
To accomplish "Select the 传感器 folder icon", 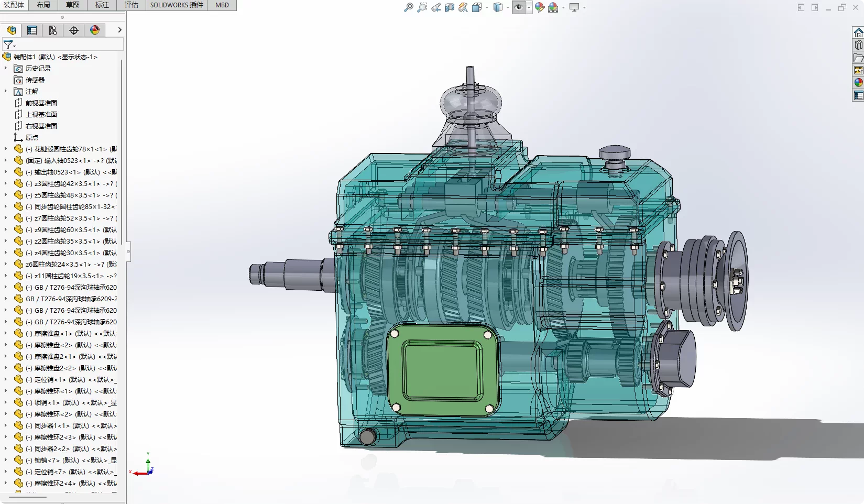I will 18,80.
